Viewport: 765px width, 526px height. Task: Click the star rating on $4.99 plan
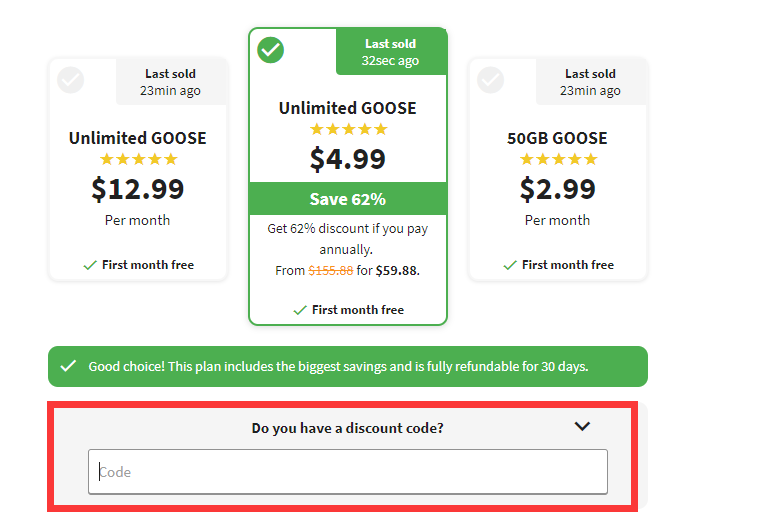coord(348,129)
